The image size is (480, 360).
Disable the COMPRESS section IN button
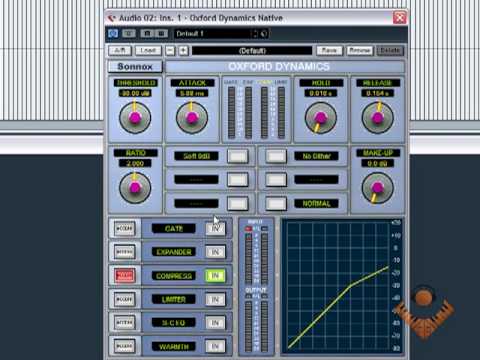(x=215, y=276)
